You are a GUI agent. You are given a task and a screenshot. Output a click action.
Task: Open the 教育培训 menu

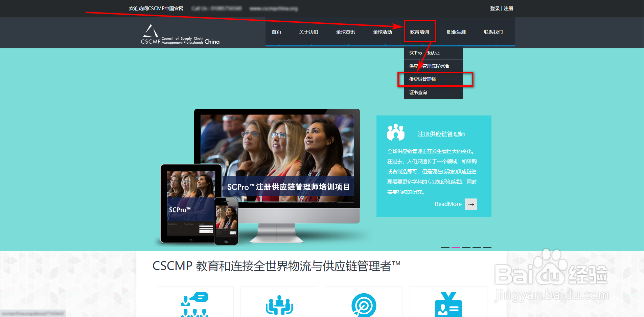pos(419,32)
